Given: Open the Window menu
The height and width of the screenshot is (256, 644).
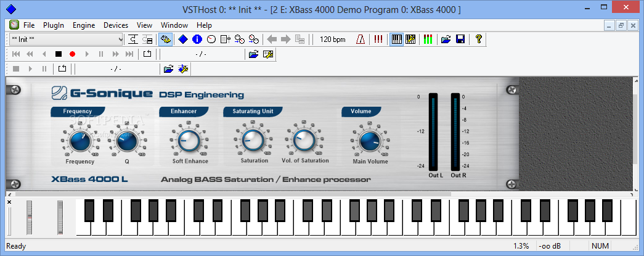Looking at the screenshot, I should click(174, 25).
